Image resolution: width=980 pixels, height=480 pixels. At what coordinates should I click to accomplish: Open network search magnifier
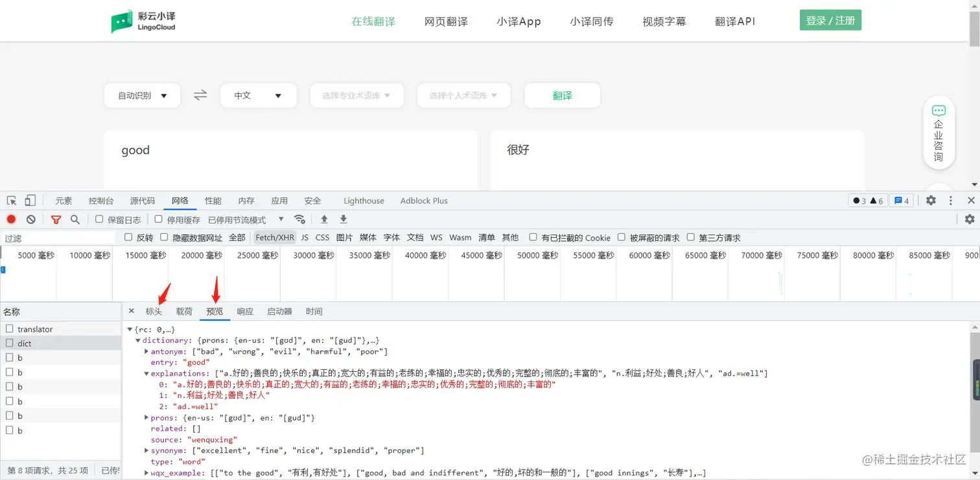coord(75,220)
